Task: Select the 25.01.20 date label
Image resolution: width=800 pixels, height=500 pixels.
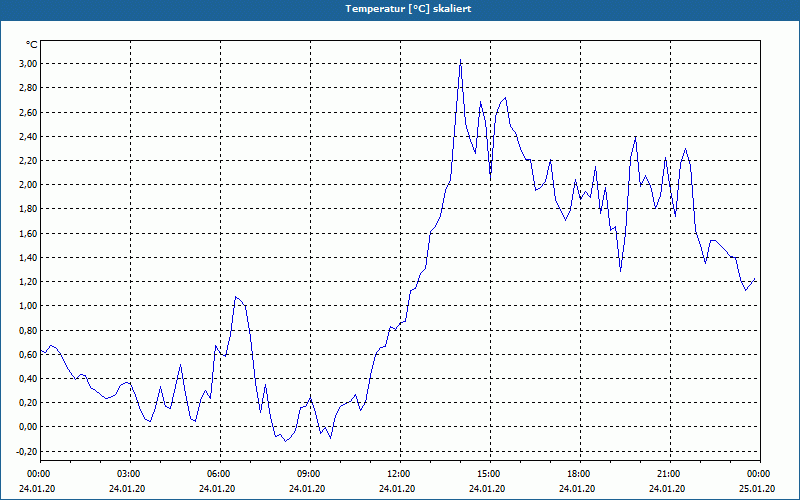Action: point(757,489)
